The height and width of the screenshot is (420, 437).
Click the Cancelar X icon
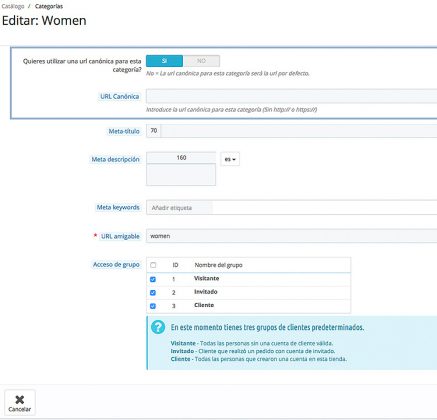(20, 399)
